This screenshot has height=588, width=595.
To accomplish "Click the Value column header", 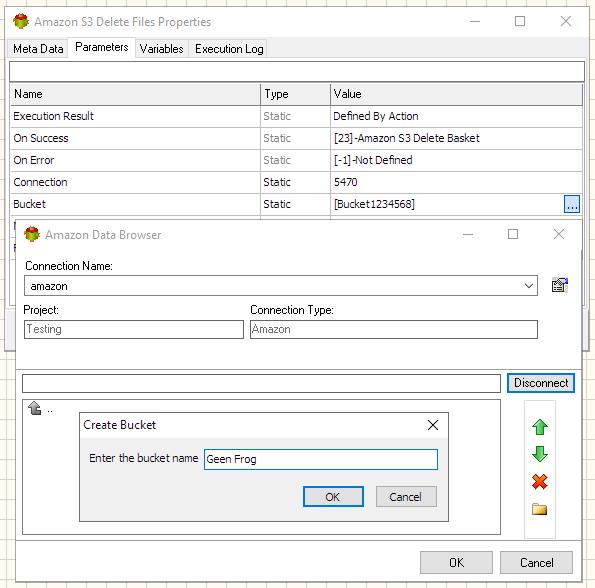I will tap(456, 94).
